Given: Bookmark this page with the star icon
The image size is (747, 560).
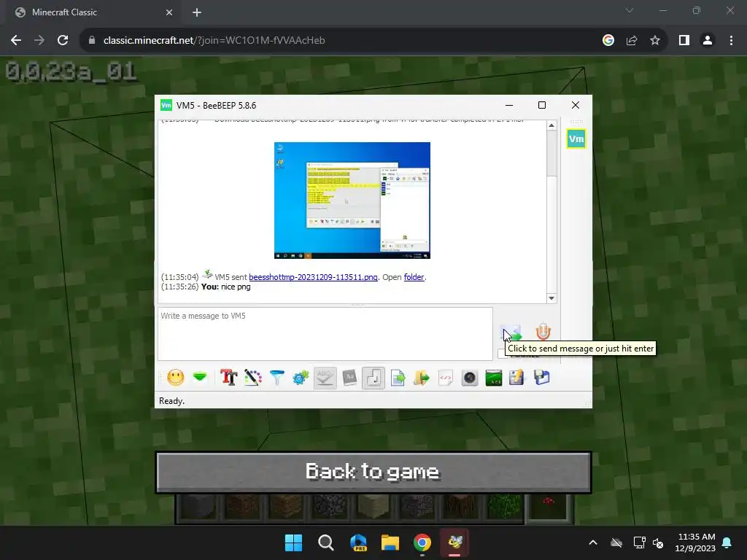Looking at the screenshot, I should (655, 41).
